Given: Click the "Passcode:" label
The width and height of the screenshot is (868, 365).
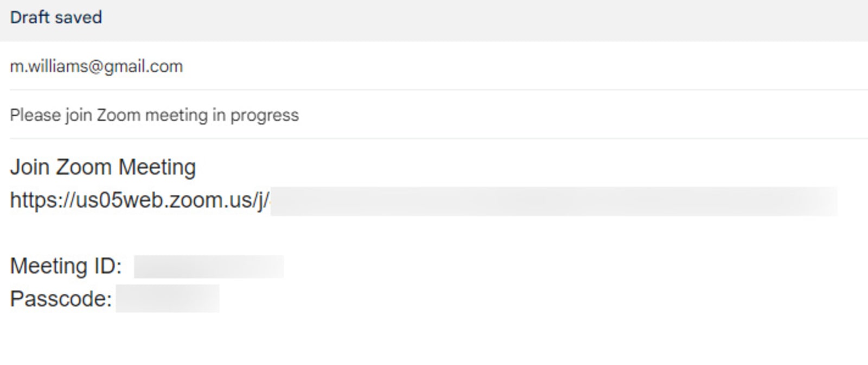Looking at the screenshot, I should coord(61,299).
